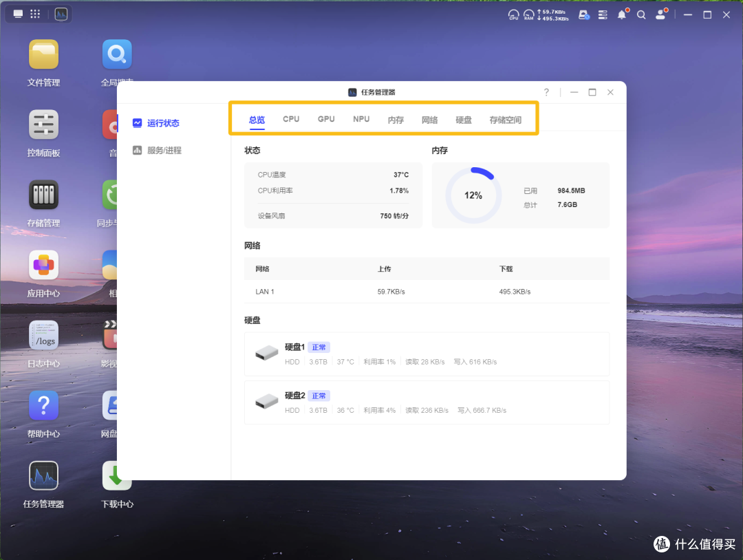
Task: Open the 任务管理器 desktop icon
Action: click(x=43, y=475)
